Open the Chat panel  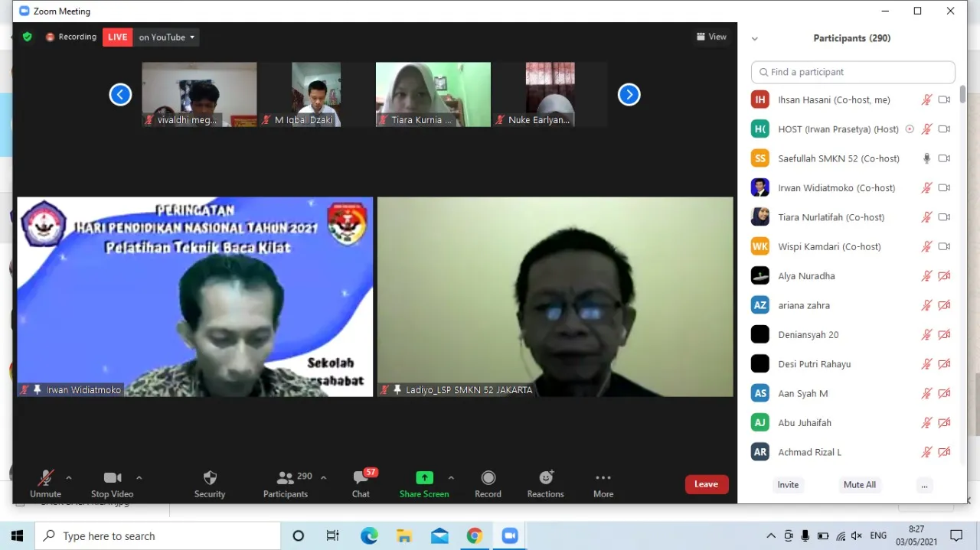(x=361, y=483)
